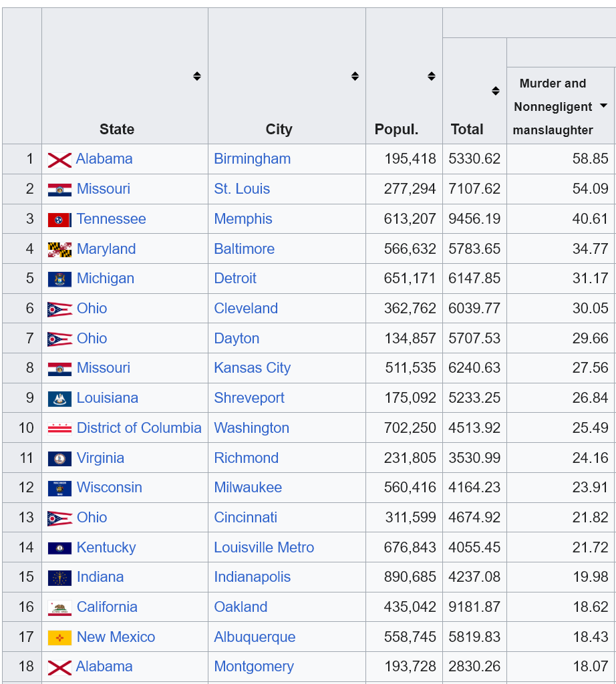The width and height of the screenshot is (616, 684).
Task: Open Alabama link in row 1
Action: coord(104,159)
